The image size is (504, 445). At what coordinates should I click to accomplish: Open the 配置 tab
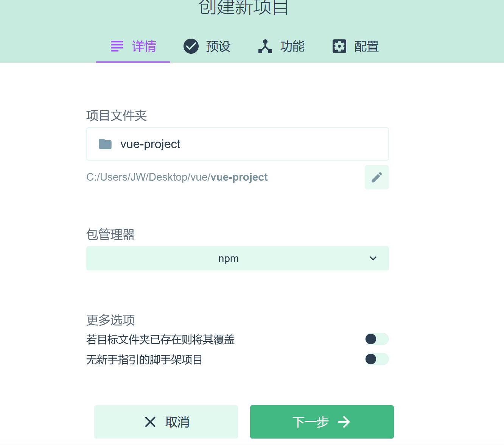(355, 46)
